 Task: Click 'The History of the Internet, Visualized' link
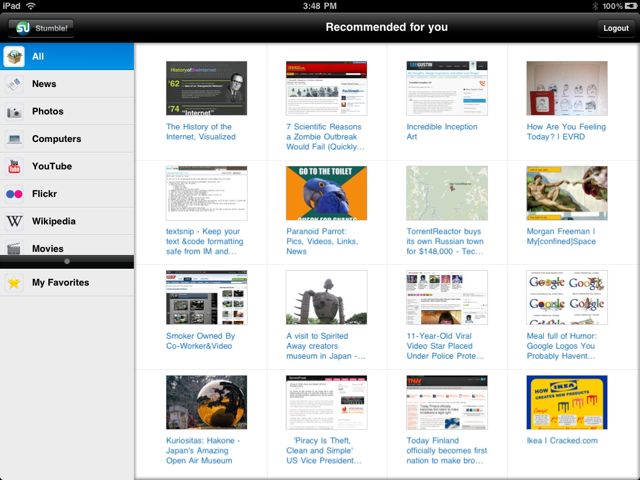[201, 132]
